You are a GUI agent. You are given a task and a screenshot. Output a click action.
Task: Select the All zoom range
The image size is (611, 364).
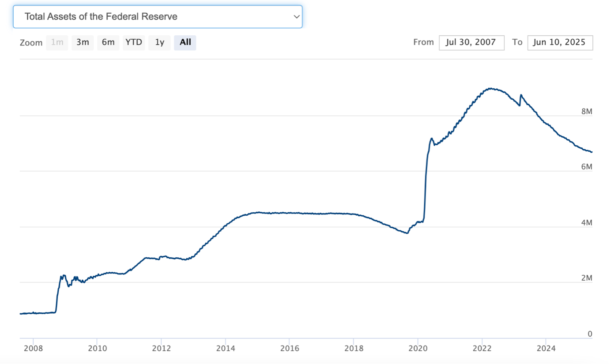point(185,42)
